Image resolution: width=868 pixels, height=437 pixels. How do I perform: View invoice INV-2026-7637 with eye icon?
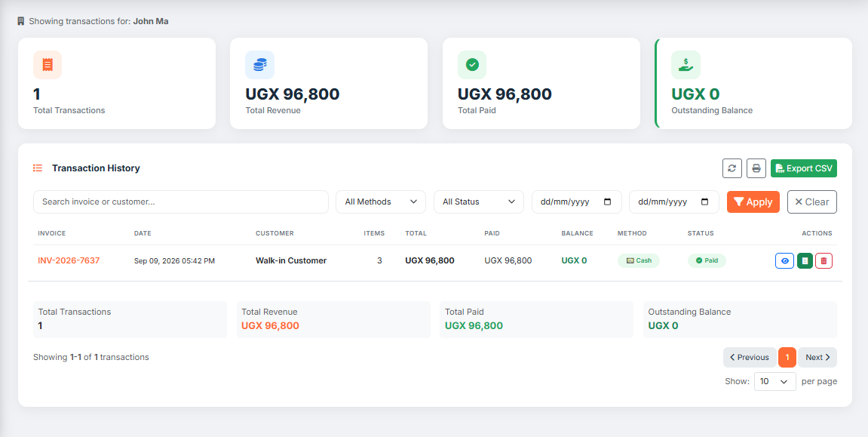pos(784,261)
